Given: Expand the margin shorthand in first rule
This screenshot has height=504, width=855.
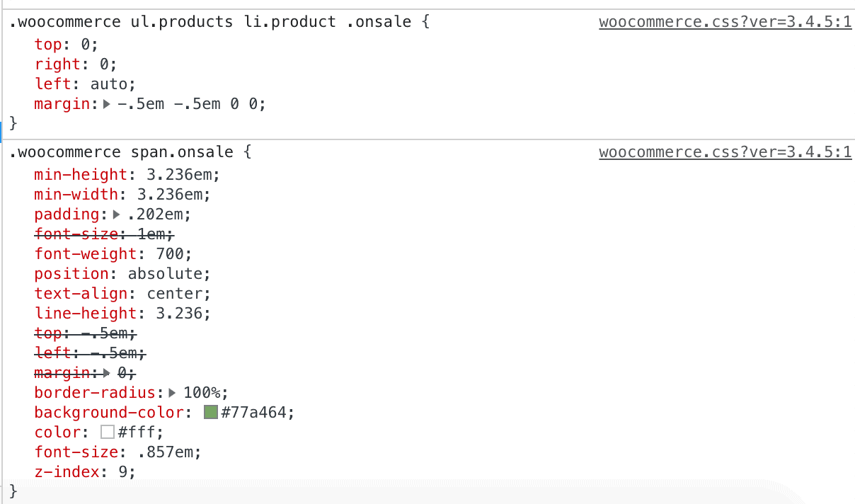Looking at the screenshot, I should pos(107,104).
